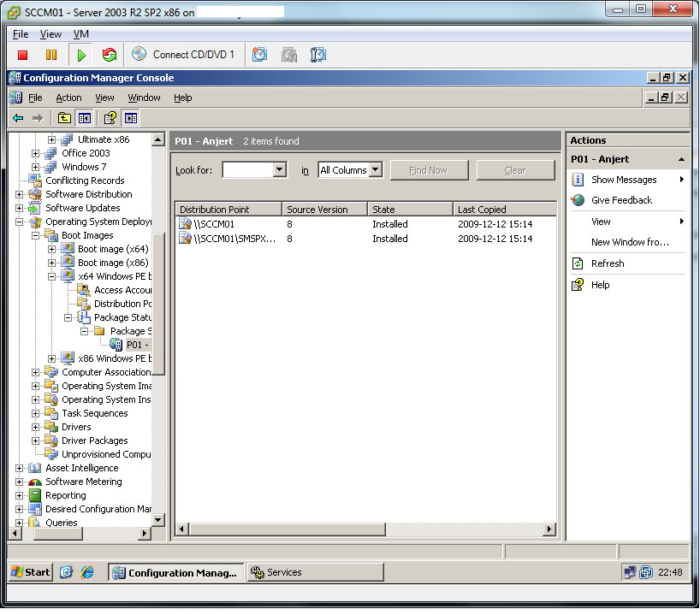The height and width of the screenshot is (615, 700).
Task: Sort by State column header
Action: point(410,210)
